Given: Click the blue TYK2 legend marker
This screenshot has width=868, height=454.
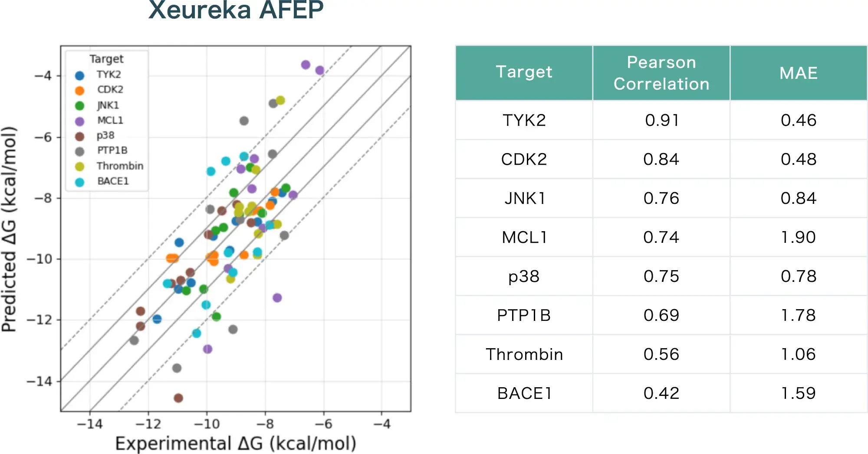Looking at the screenshot, I should [x=79, y=76].
